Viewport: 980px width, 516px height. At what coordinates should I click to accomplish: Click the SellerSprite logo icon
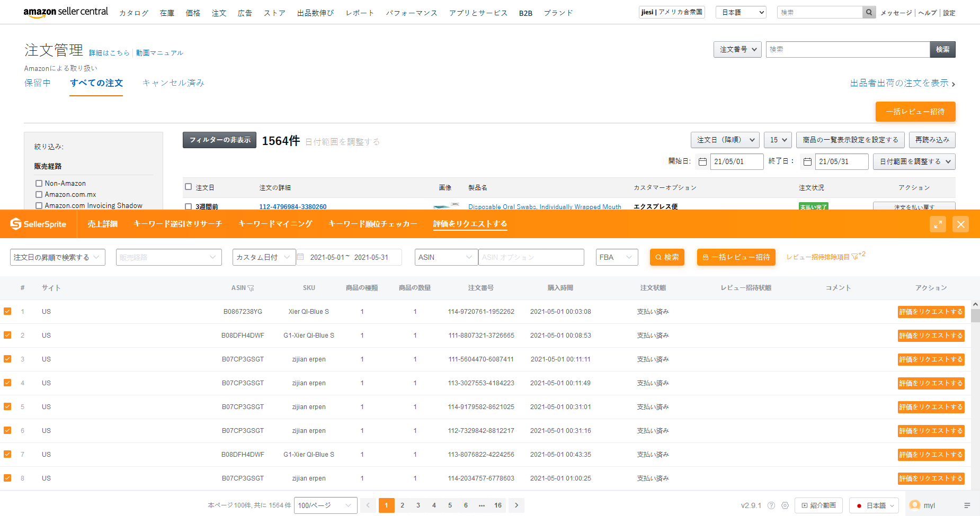coord(16,224)
